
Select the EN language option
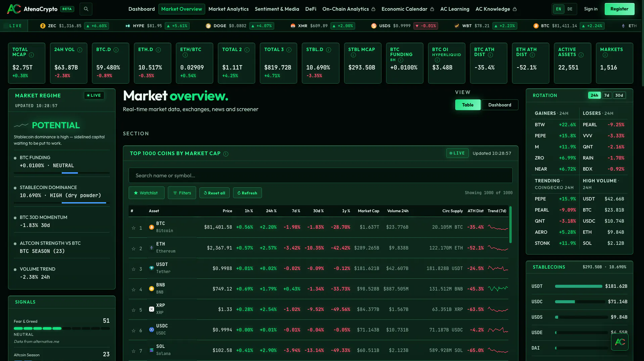pyautogui.click(x=558, y=9)
